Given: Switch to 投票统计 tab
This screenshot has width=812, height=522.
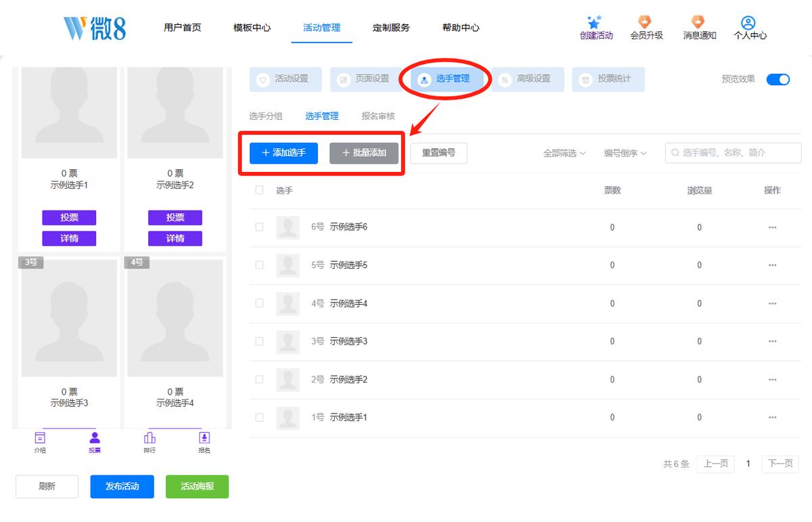Looking at the screenshot, I should point(608,79).
